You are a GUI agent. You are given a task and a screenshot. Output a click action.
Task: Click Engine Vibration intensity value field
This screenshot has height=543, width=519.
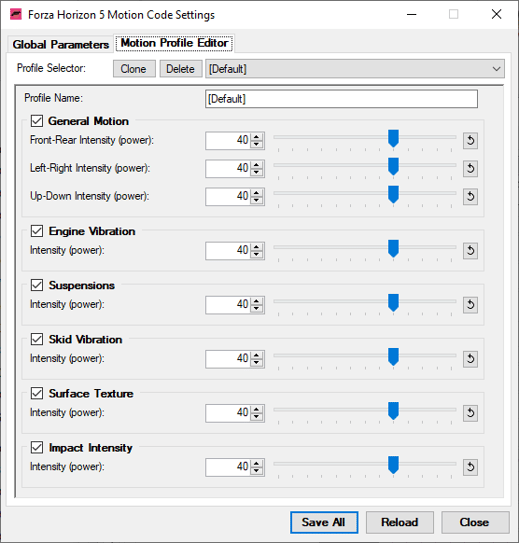[x=228, y=251]
